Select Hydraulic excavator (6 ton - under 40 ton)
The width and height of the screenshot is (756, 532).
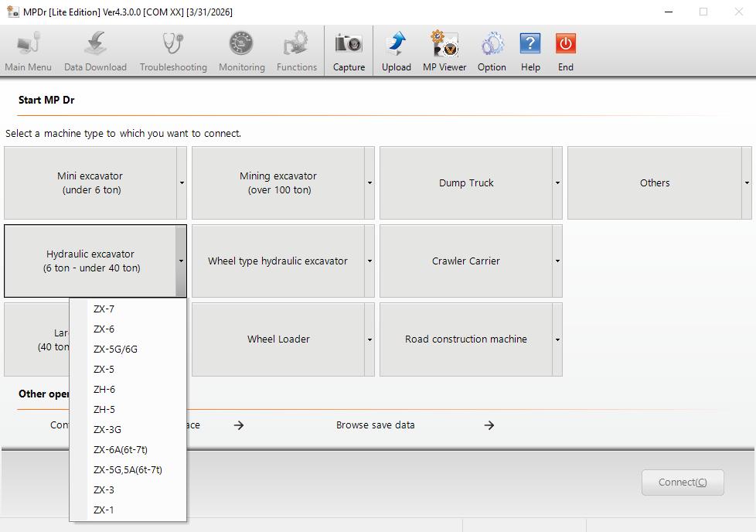click(x=90, y=261)
